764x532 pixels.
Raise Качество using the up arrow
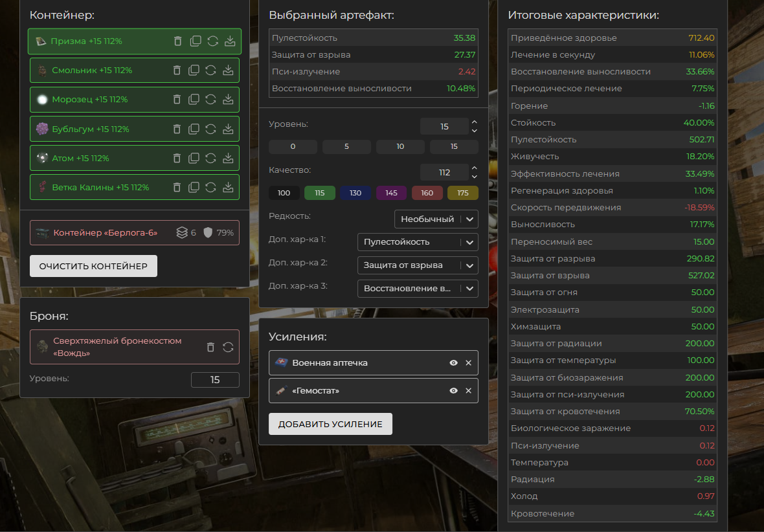474,168
